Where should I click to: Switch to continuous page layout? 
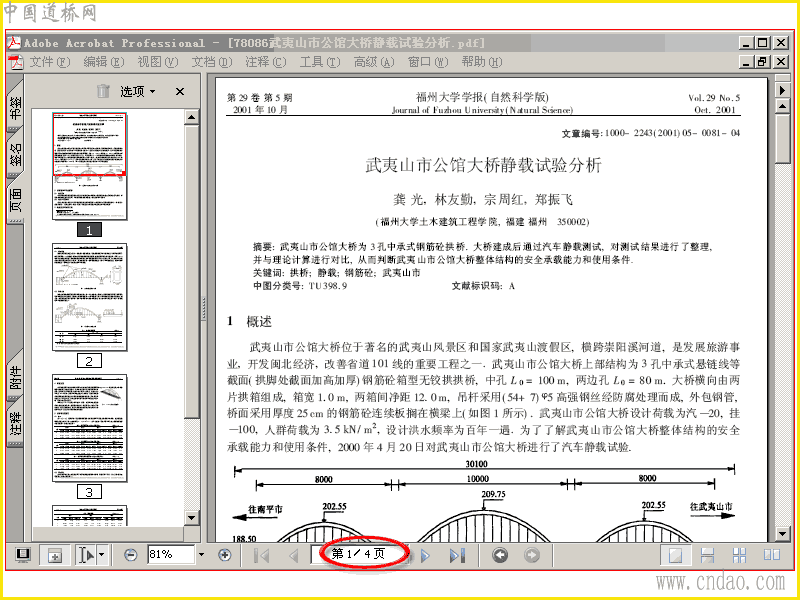coord(707,555)
